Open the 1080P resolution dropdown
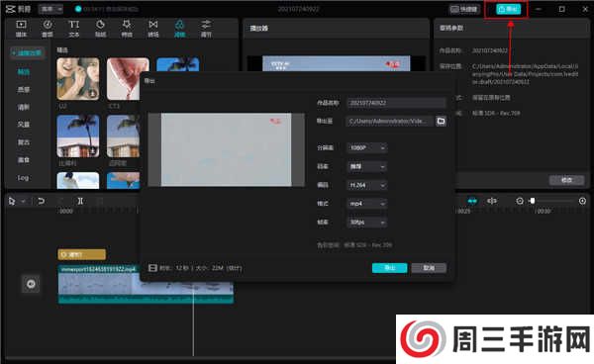The width and height of the screenshot is (594, 364). (x=366, y=147)
